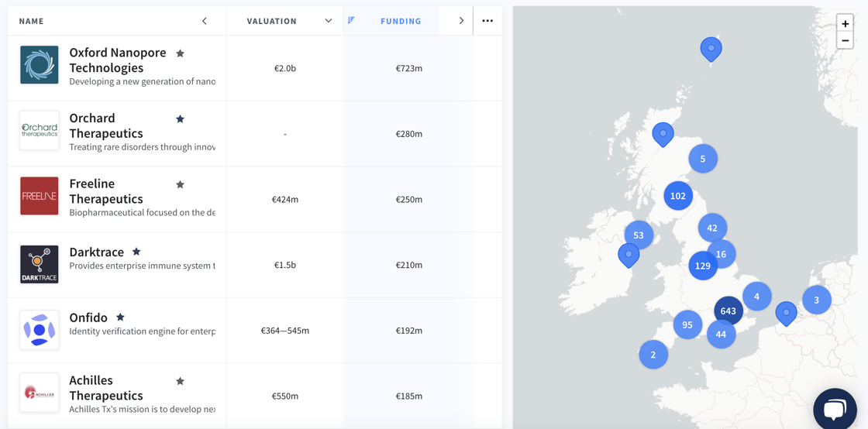Image resolution: width=868 pixels, height=429 pixels.
Task: Star Achilles Therapeutics
Action: coord(180,381)
